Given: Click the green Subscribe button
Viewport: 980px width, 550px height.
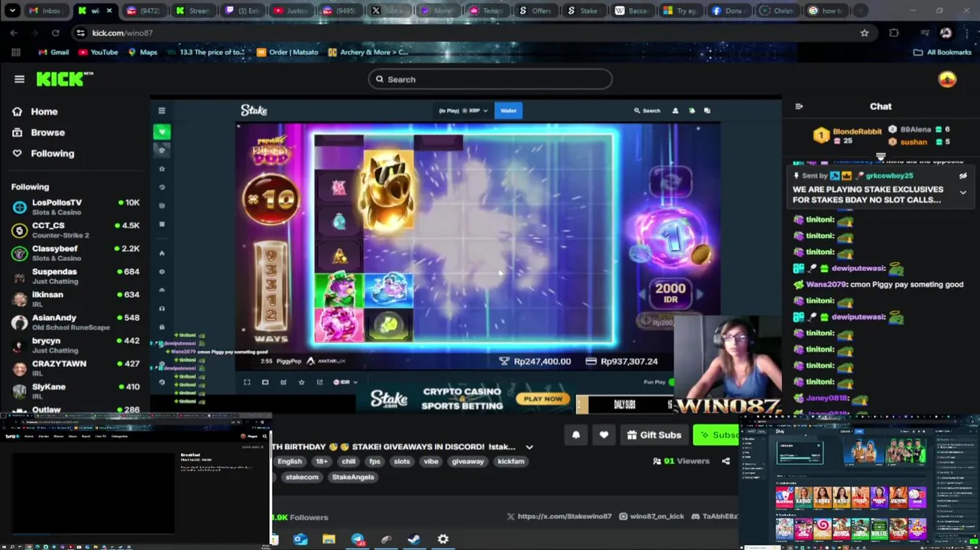Looking at the screenshot, I should click(x=716, y=435).
